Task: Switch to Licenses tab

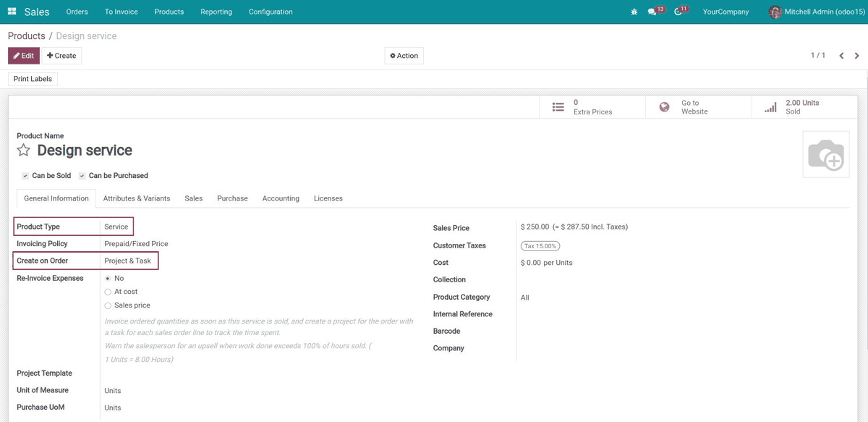Action: (x=328, y=198)
